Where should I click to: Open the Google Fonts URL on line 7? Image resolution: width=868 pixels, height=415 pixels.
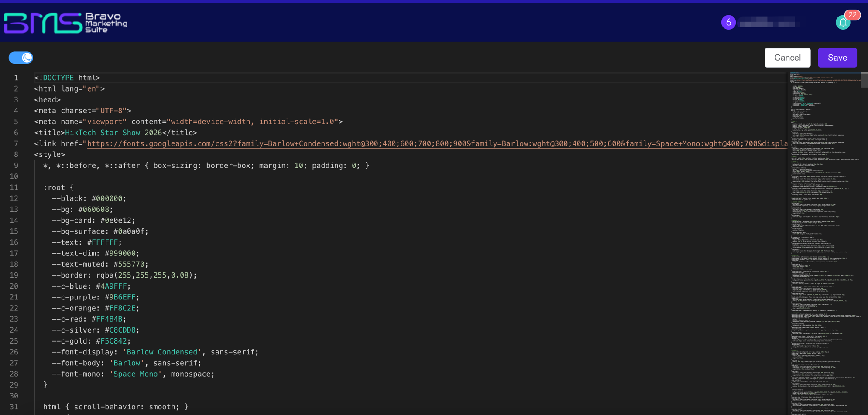coord(437,143)
